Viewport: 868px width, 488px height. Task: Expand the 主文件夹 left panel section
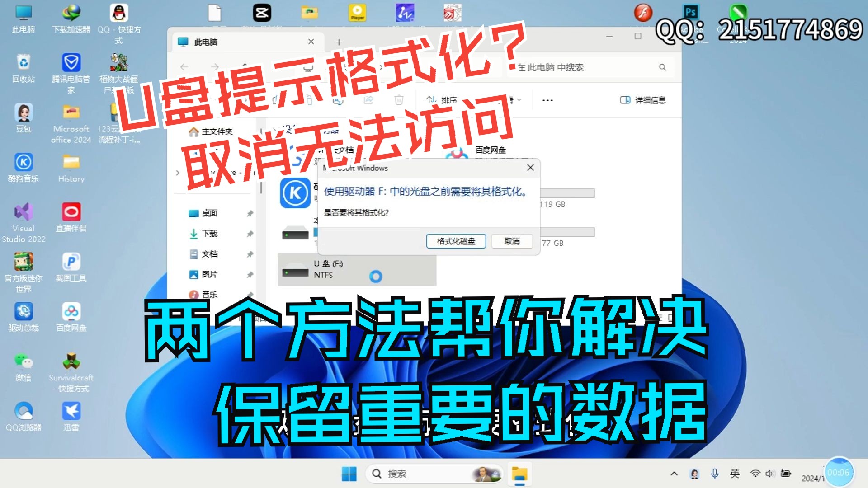[x=182, y=130]
